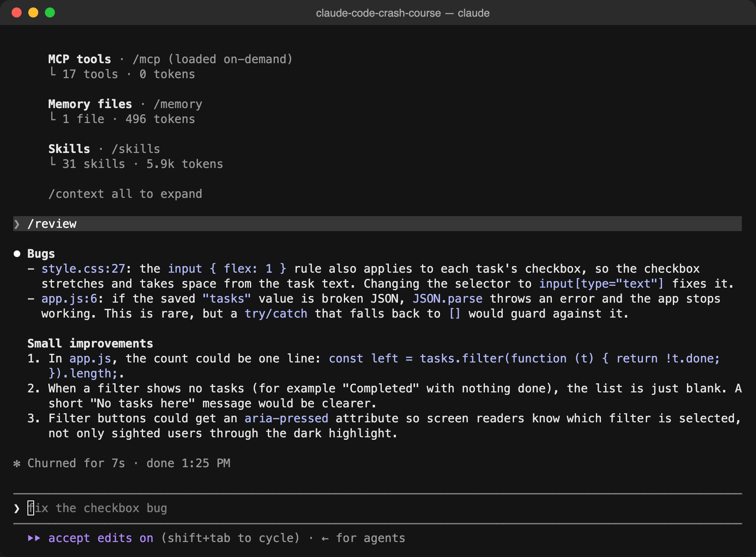
Task: Click the double-arrow accept edits icon
Action: click(34, 538)
